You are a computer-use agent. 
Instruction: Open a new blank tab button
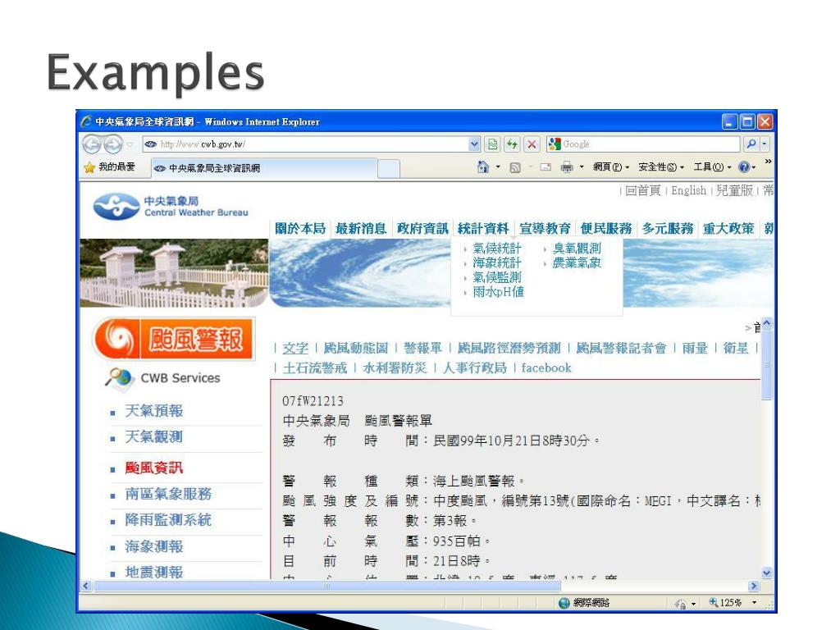[388, 168]
